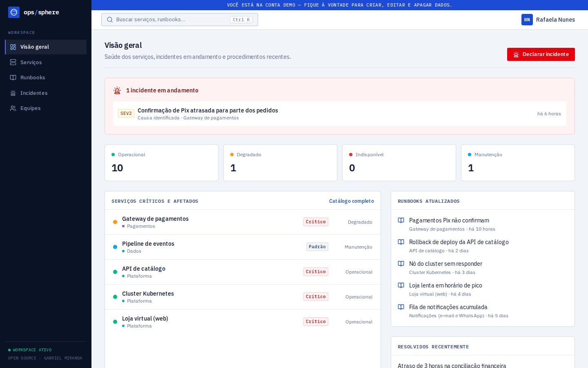588x368 pixels.
Task: Click book icon for 'Loja lenta em horário de pico'
Action: point(401,285)
